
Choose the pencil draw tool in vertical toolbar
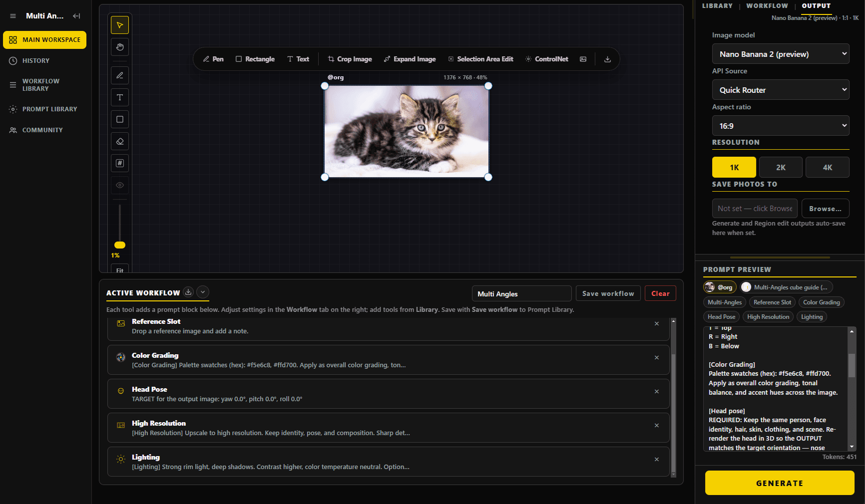[x=120, y=75]
